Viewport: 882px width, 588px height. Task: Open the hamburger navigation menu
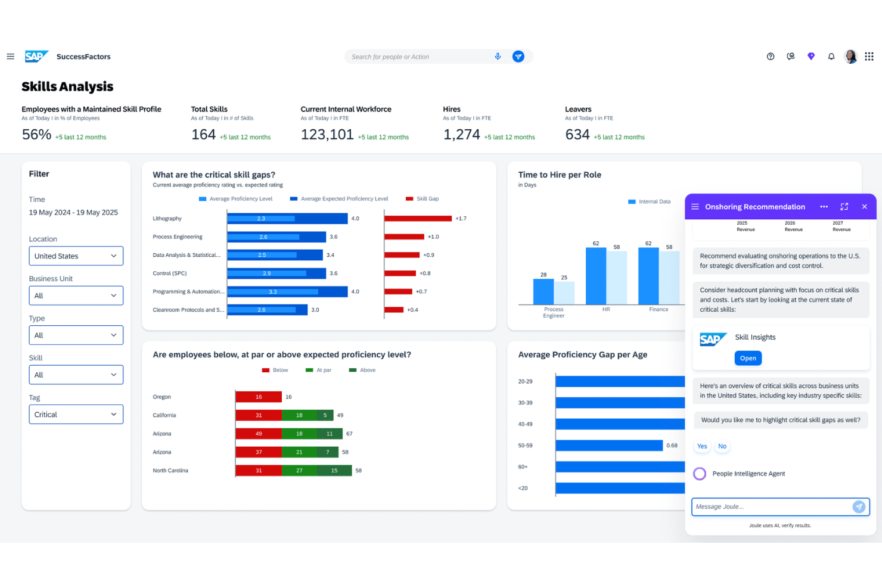pos(10,57)
